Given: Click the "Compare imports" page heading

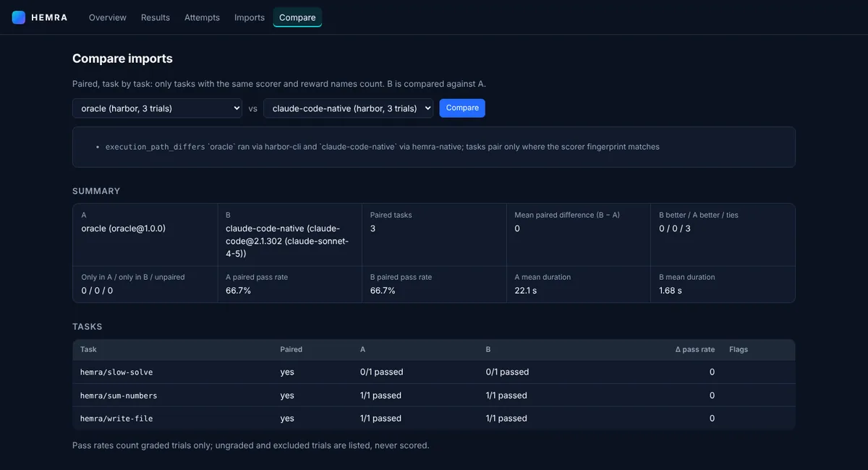Looking at the screenshot, I should click(122, 59).
